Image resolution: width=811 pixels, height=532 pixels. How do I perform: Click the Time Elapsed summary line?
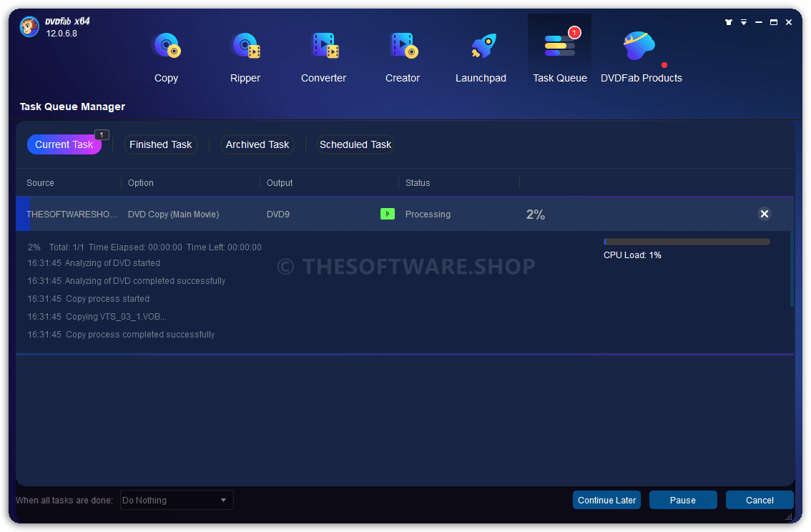click(144, 247)
